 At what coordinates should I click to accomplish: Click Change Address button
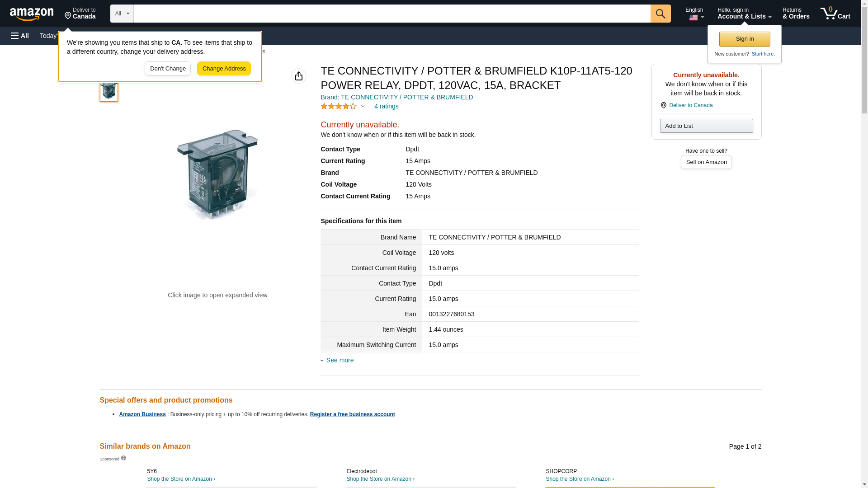224,69
